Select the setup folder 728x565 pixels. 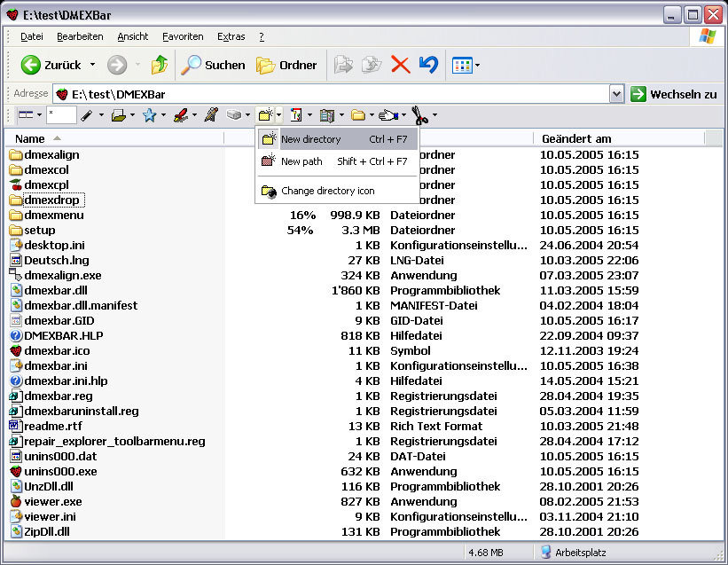tap(32, 230)
